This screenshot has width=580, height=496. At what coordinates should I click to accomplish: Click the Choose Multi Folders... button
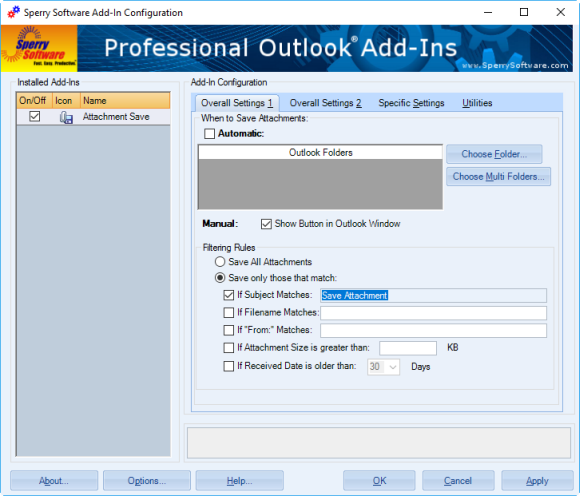tap(498, 177)
